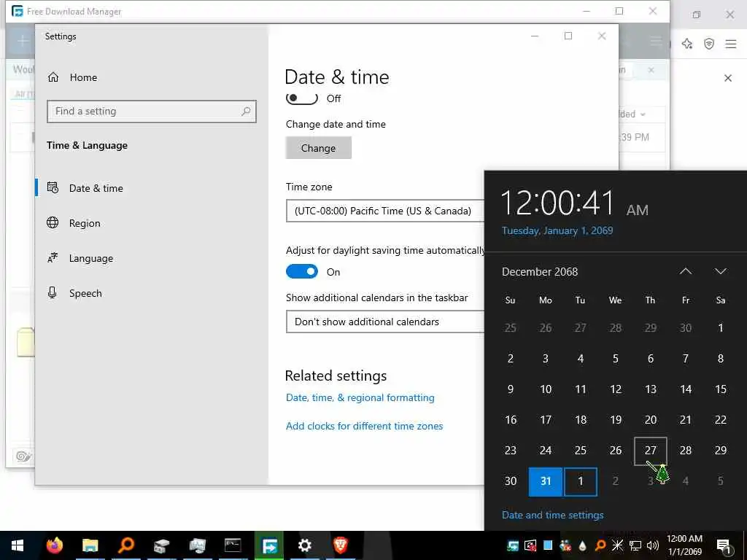Click the volume speaker tray icon

pyautogui.click(x=653, y=545)
